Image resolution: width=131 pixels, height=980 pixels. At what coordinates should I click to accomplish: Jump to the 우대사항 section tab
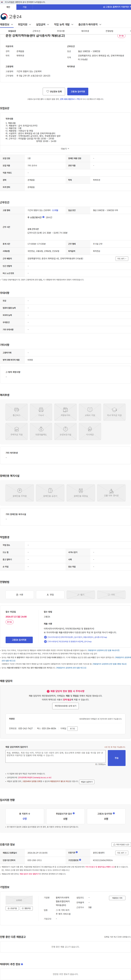pos(61,31)
